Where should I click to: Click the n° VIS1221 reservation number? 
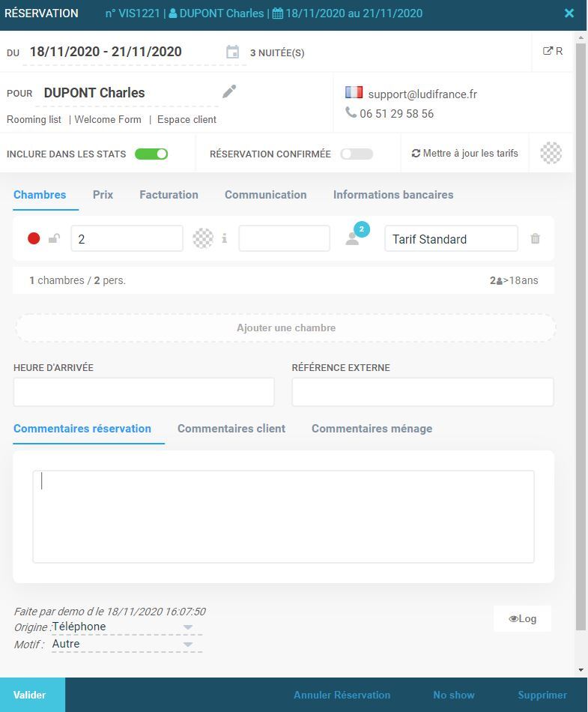click(x=133, y=13)
